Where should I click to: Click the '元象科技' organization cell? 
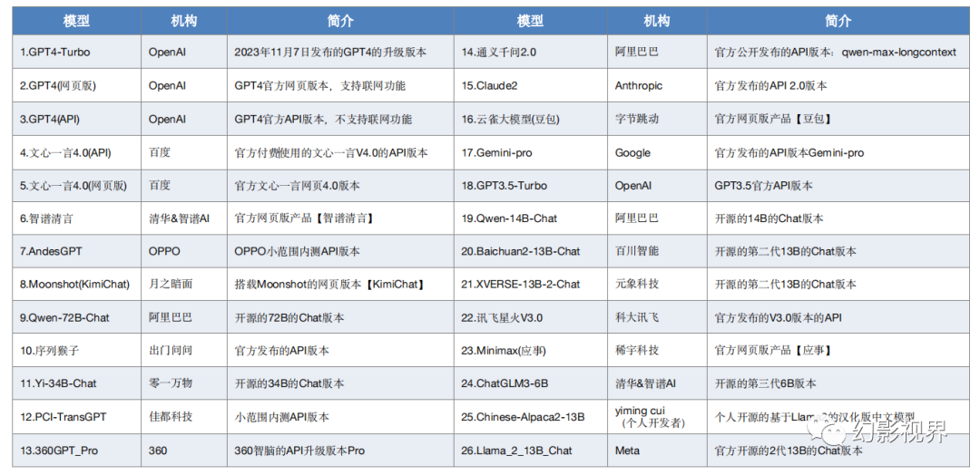pos(658,285)
